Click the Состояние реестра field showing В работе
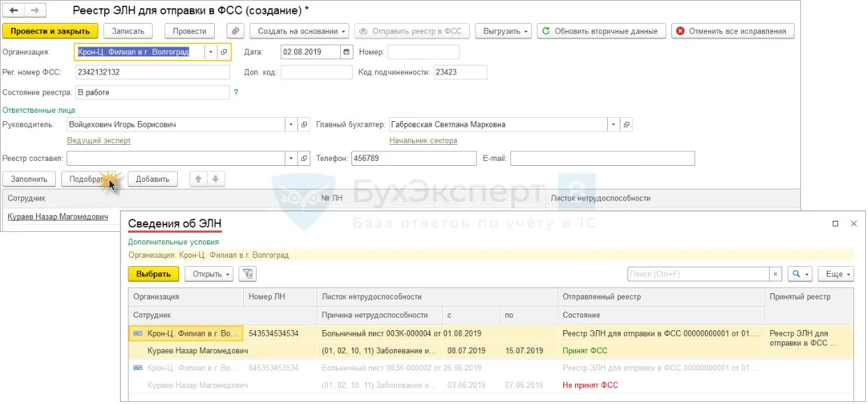This screenshot has height=404, width=868. pos(152,93)
